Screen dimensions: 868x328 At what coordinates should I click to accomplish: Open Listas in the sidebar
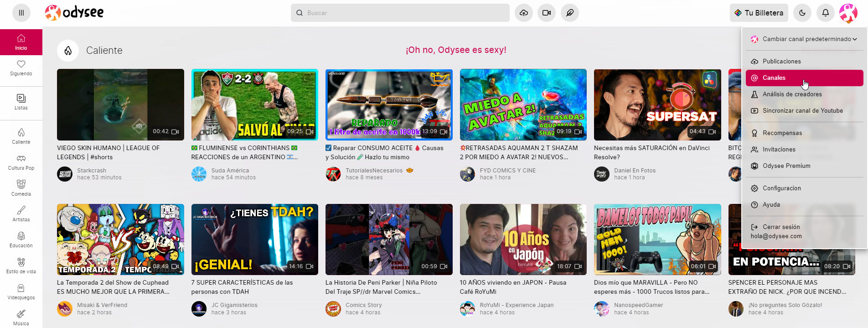click(21, 103)
